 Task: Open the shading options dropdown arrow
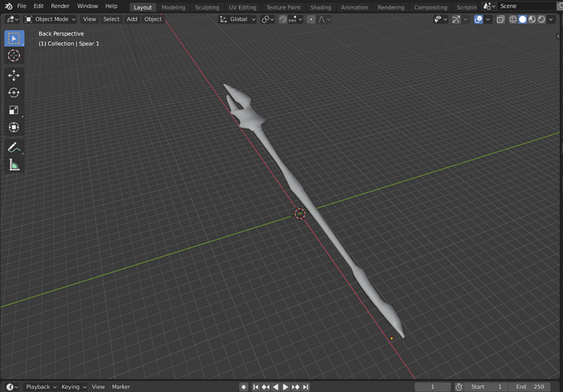click(551, 20)
